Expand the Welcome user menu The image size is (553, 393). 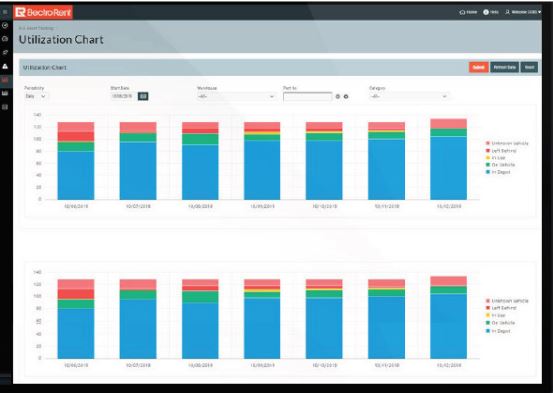[523, 12]
